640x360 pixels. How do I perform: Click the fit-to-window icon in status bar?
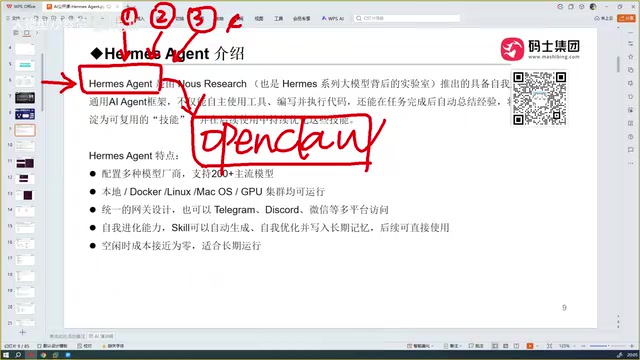point(549,346)
